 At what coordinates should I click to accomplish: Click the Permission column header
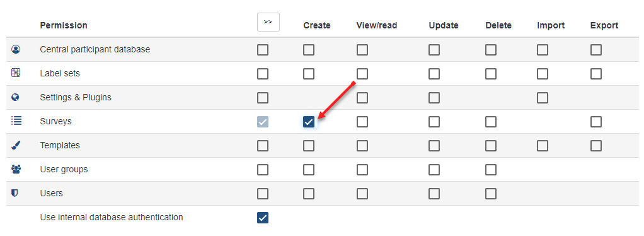[64, 25]
